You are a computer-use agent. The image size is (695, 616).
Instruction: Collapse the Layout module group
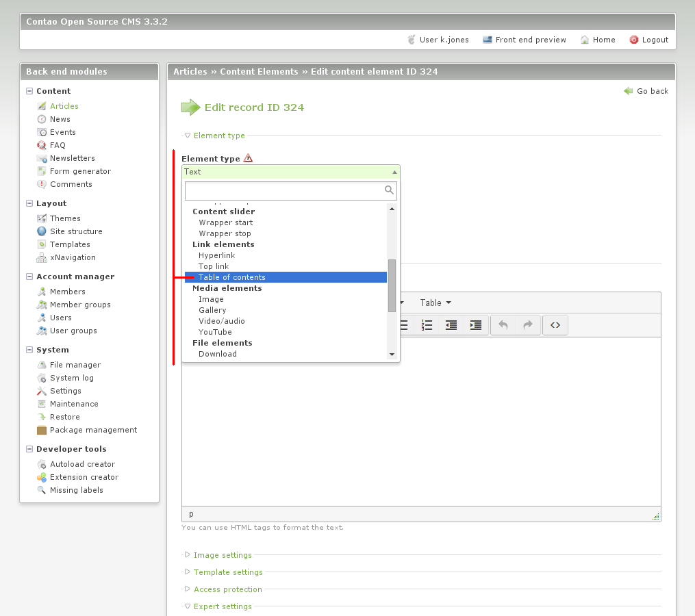(29, 203)
